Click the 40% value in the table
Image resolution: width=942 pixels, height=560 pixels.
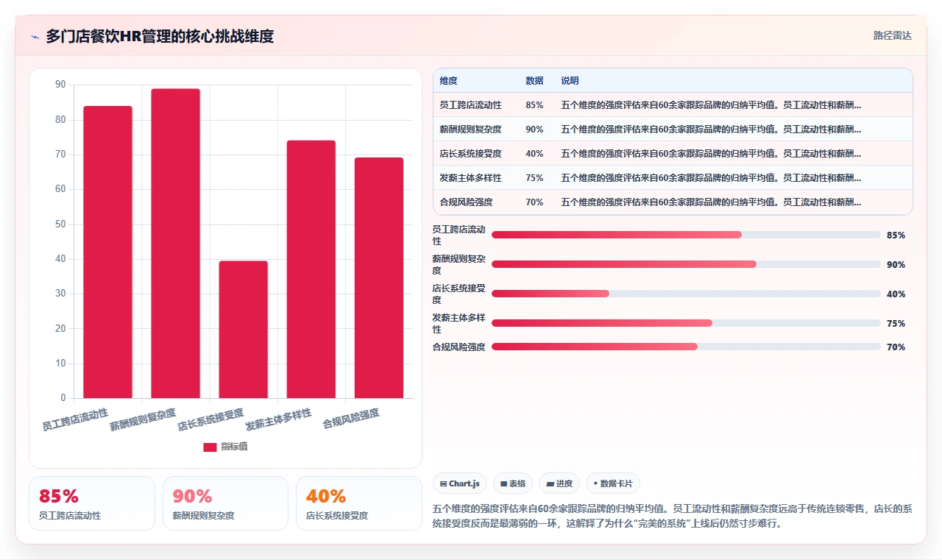tap(534, 154)
